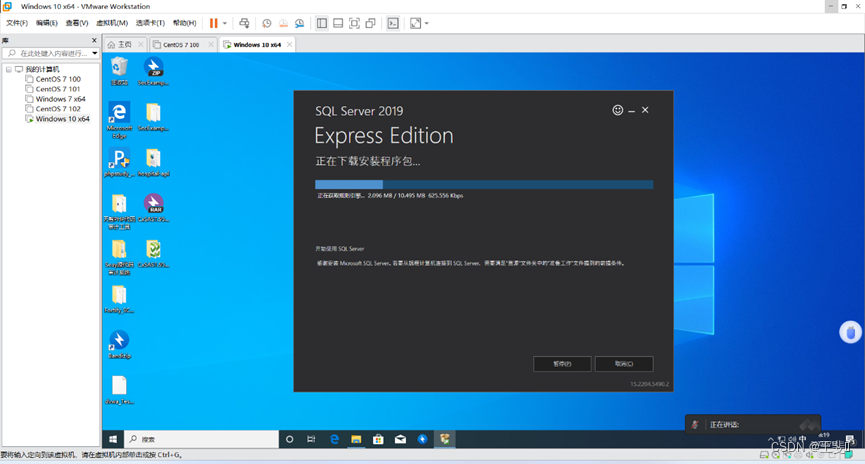Click the cancel (取消) button in installer
Viewport: 865px width, 464px height.
pyautogui.click(x=624, y=364)
